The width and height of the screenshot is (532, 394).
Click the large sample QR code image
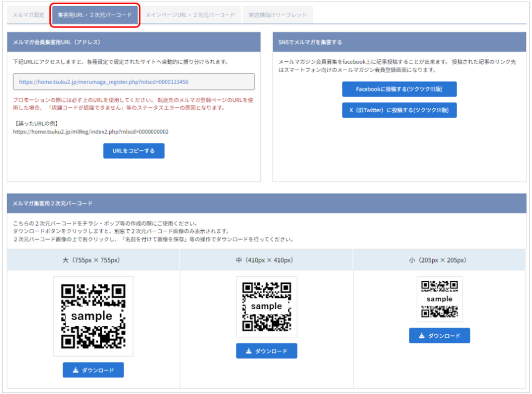(x=94, y=316)
